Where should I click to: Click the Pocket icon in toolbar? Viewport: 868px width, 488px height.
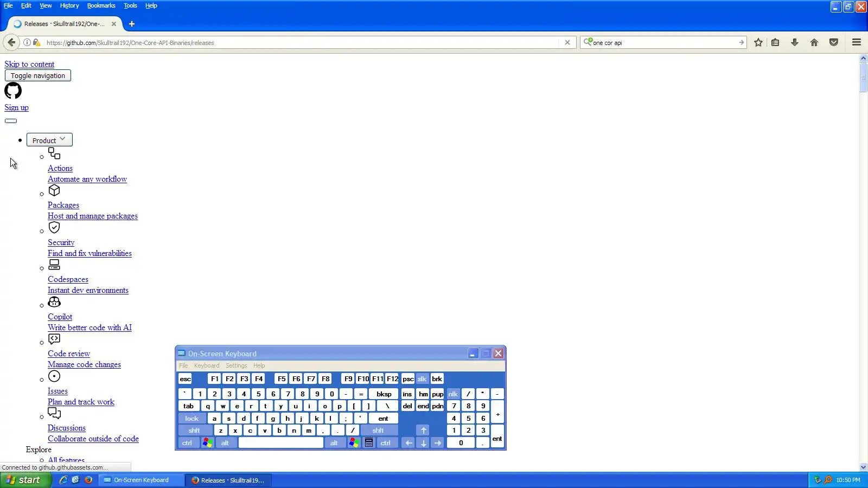click(x=834, y=42)
